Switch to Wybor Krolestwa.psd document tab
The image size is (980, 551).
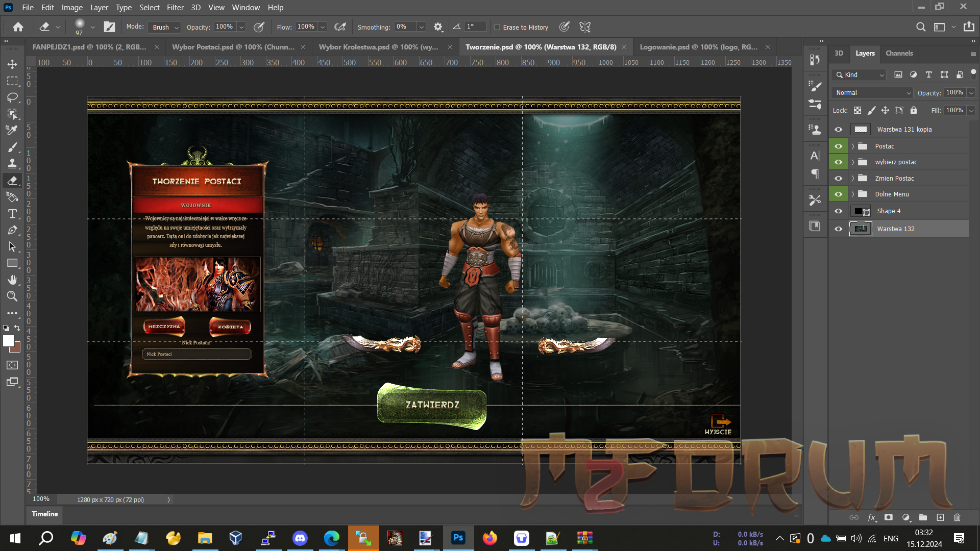click(378, 47)
